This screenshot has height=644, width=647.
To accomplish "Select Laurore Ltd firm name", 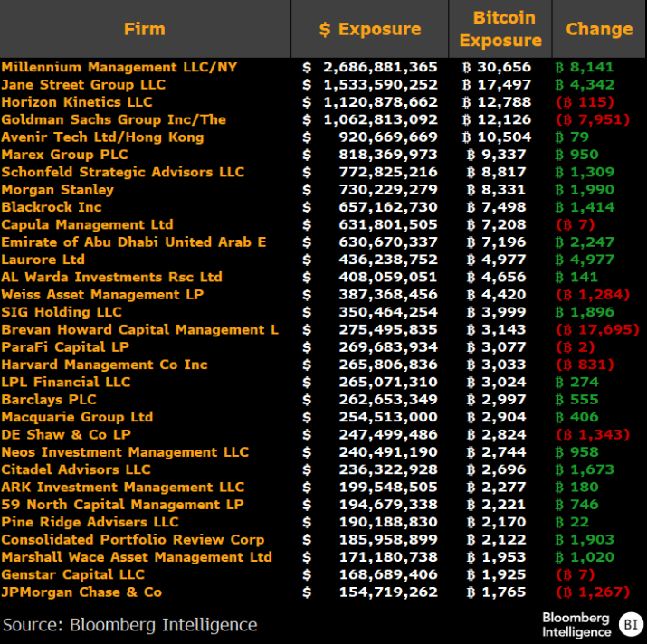I will 43,260.
